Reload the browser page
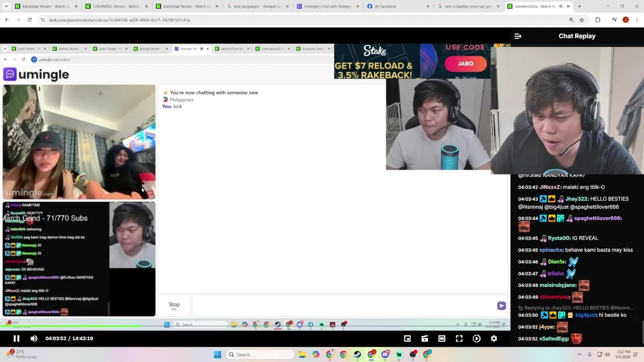This screenshot has height=362, width=644. pos(29,20)
